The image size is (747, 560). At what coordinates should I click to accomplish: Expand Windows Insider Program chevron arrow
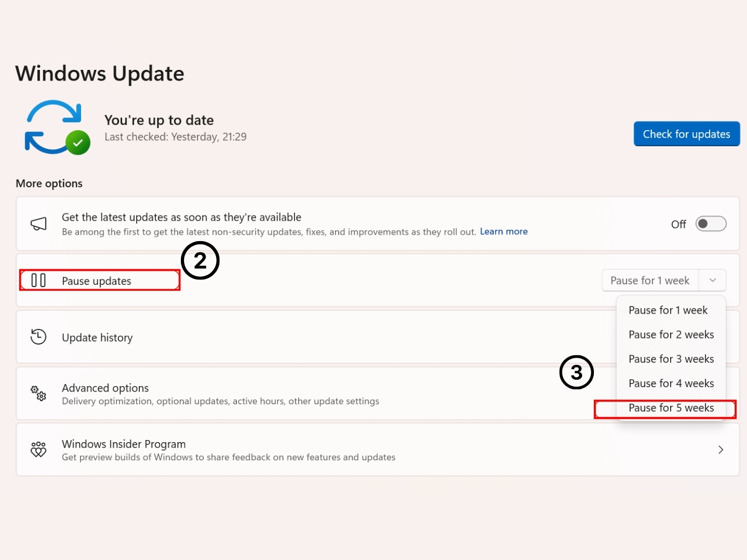(721, 450)
